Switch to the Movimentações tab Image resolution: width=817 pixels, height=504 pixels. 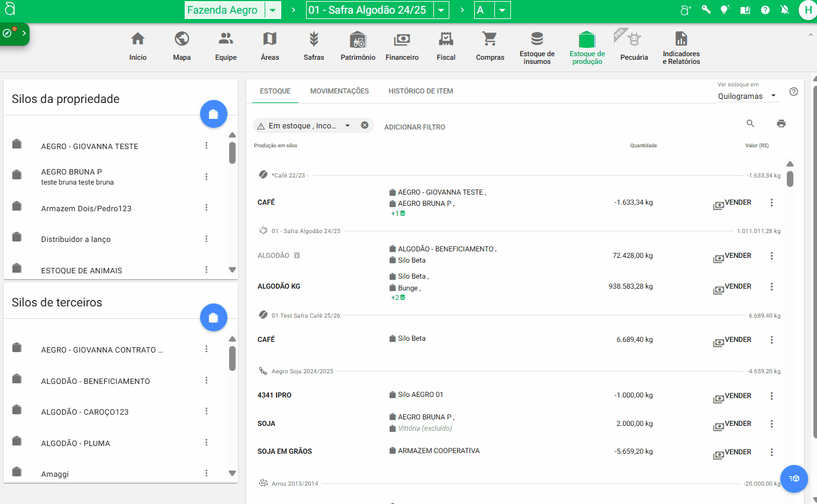(x=339, y=91)
